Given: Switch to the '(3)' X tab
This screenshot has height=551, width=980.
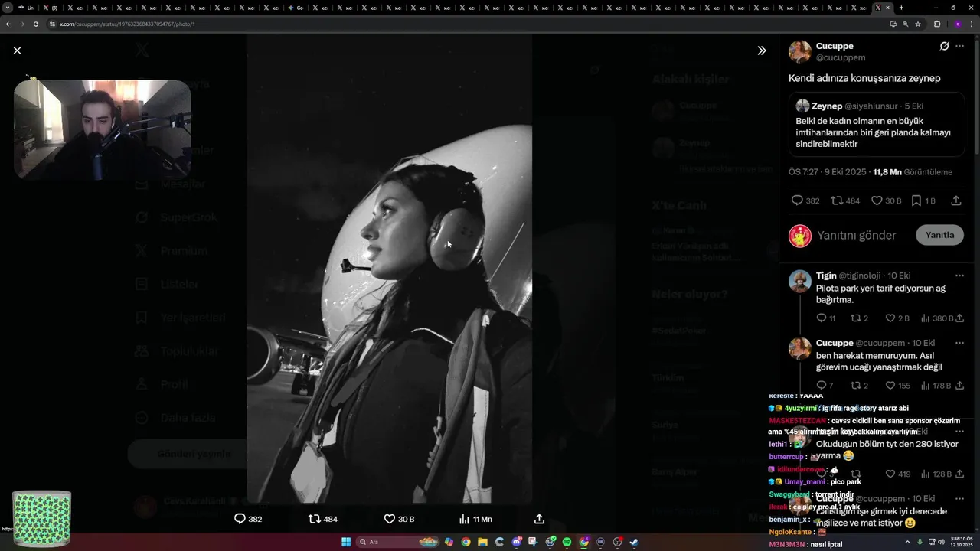Looking at the screenshot, I should point(51,8).
